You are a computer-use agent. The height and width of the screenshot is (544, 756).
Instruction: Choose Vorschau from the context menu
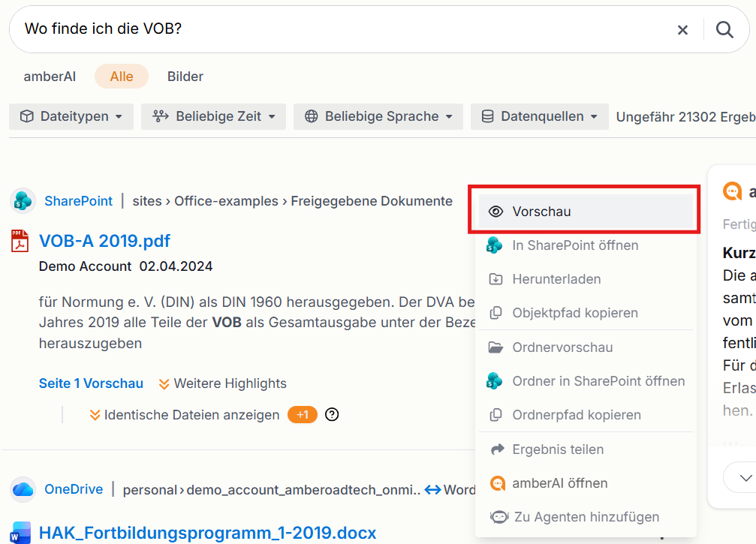click(586, 212)
